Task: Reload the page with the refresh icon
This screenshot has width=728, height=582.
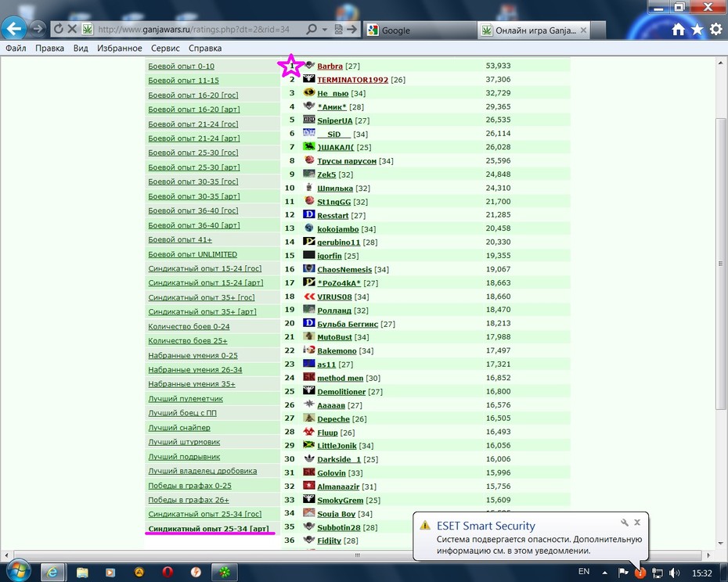Action: pyautogui.click(x=59, y=29)
